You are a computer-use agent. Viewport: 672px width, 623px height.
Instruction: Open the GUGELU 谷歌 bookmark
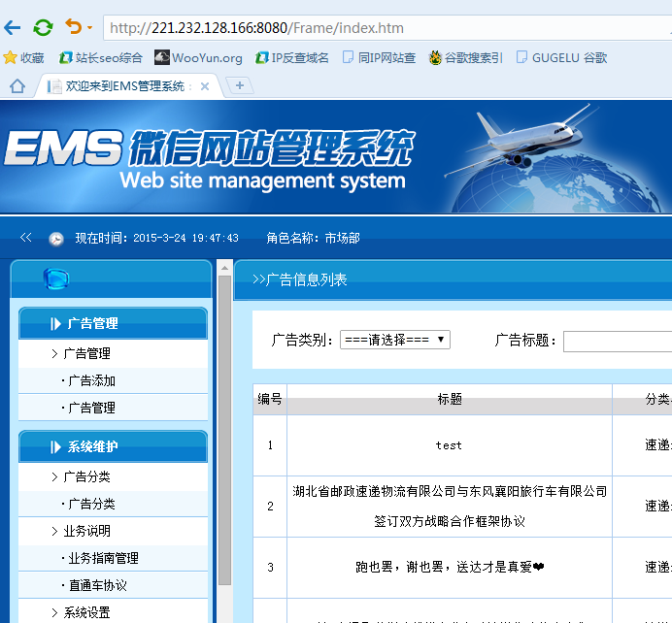(x=562, y=58)
